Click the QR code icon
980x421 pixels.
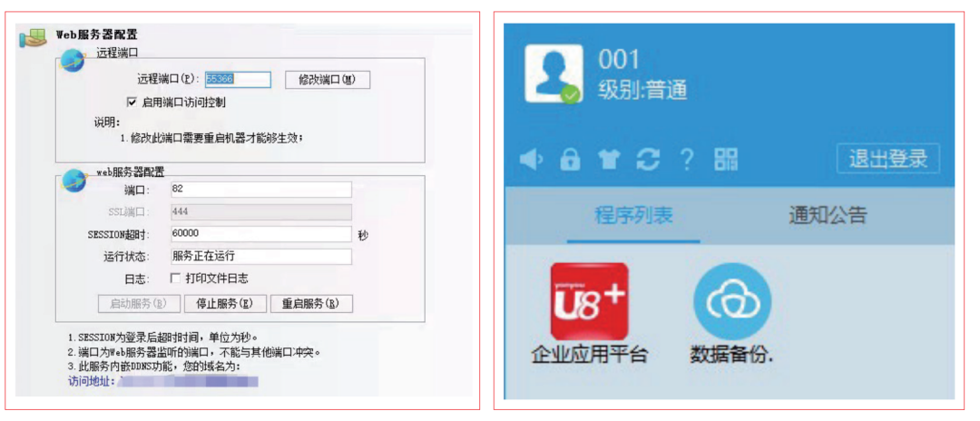tap(726, 160)
